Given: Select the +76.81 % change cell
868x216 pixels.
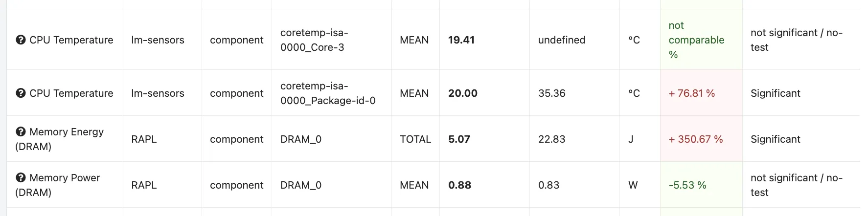Looking at the screenshot, I should coord(701,93).
